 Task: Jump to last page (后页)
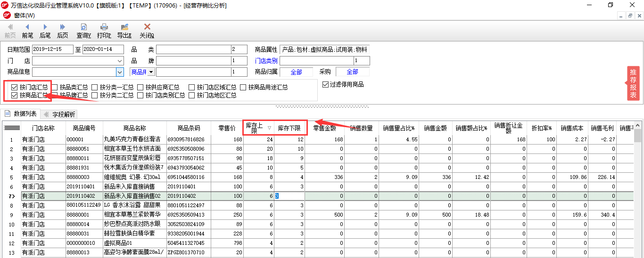[62, 31]
